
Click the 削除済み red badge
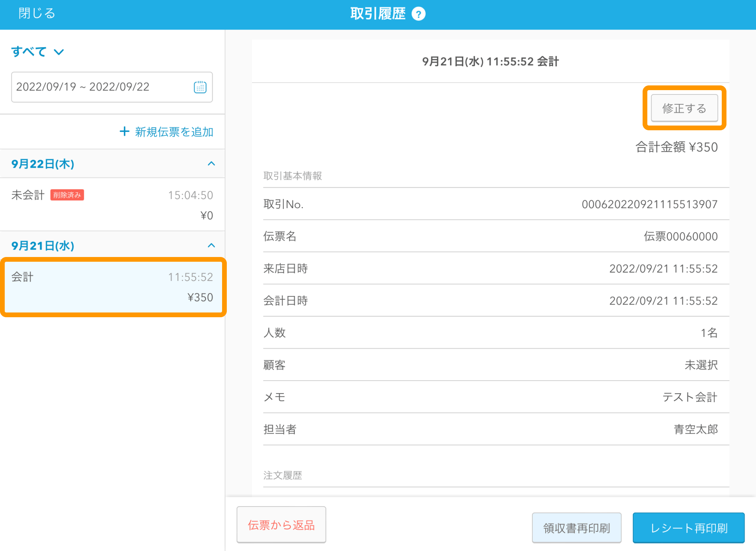click(x=67, y=195)
